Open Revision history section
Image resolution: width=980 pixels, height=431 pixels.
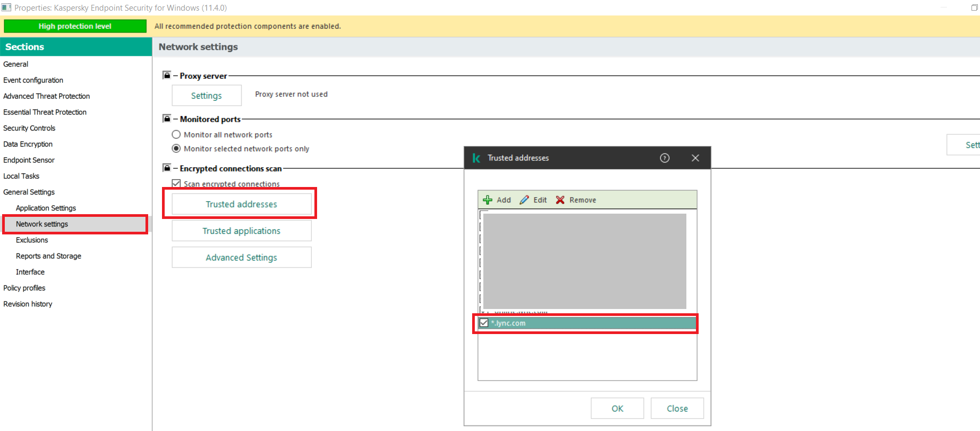point(28,304)
